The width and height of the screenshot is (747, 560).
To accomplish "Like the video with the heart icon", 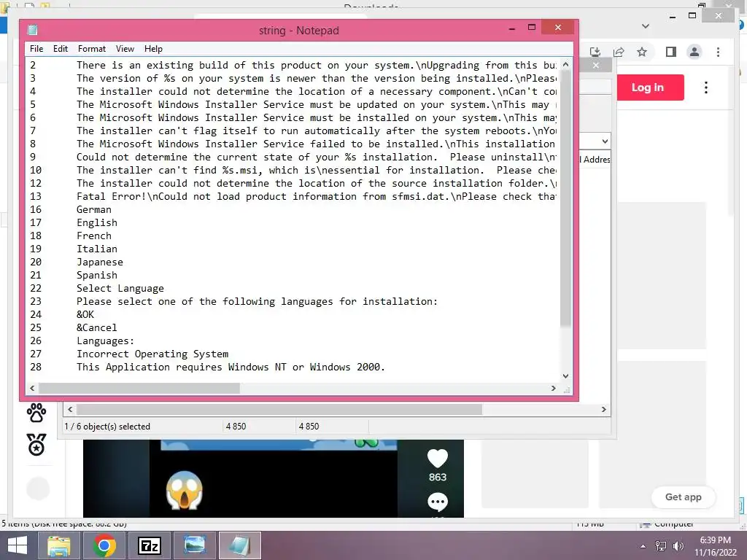I will pos(438,459).
